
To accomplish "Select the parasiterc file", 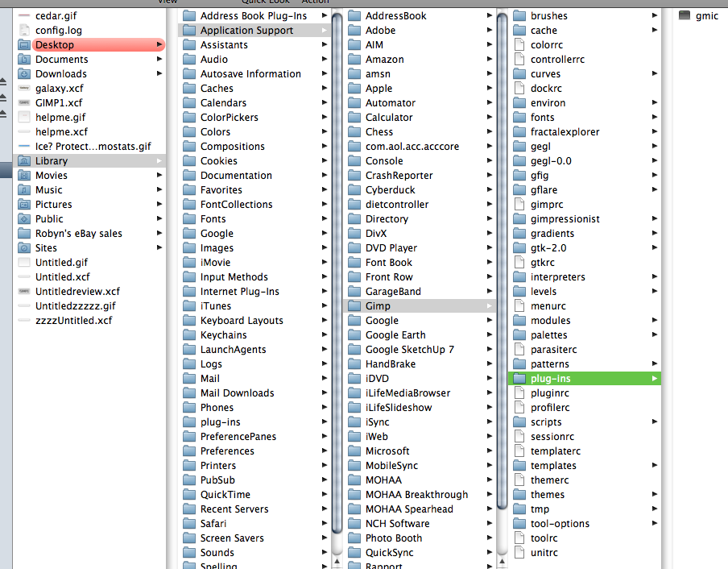I will point(585,350).
